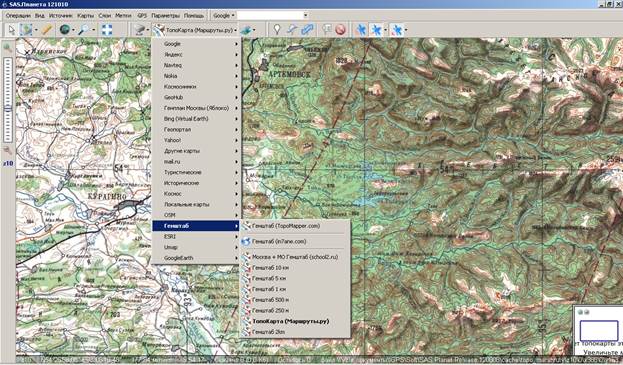Open the Yahoo! submenu
Viewport: 623px width, 365px height.
[196, 140]
